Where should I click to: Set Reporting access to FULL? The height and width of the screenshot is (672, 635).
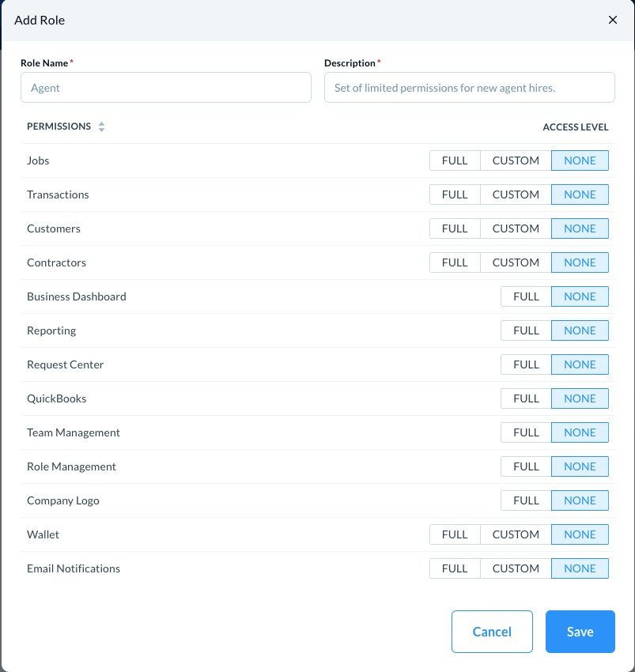pos(526,330)
